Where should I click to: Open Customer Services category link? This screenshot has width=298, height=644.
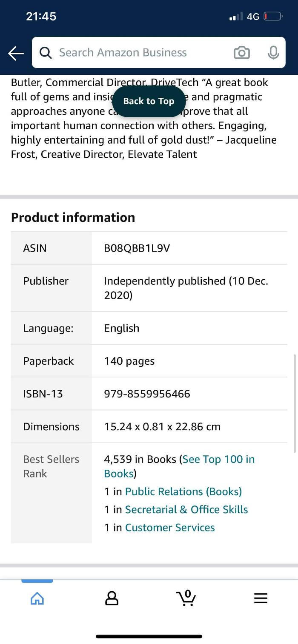[x=169, y=528]
